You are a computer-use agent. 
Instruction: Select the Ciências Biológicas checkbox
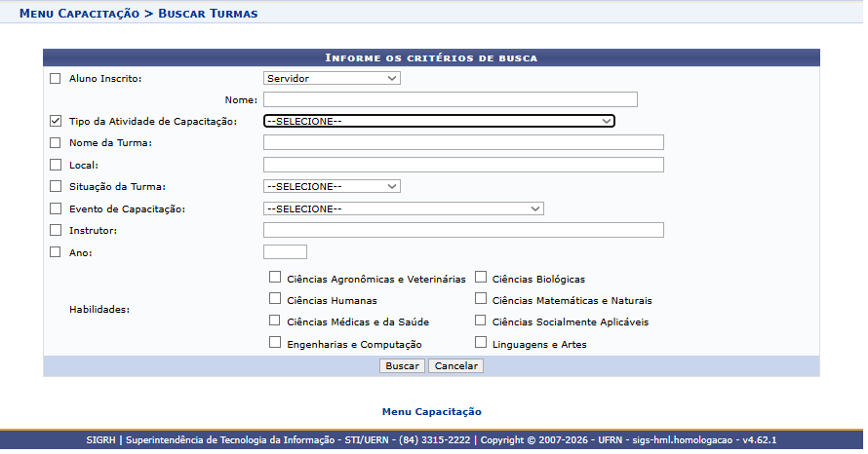[481, 277]
